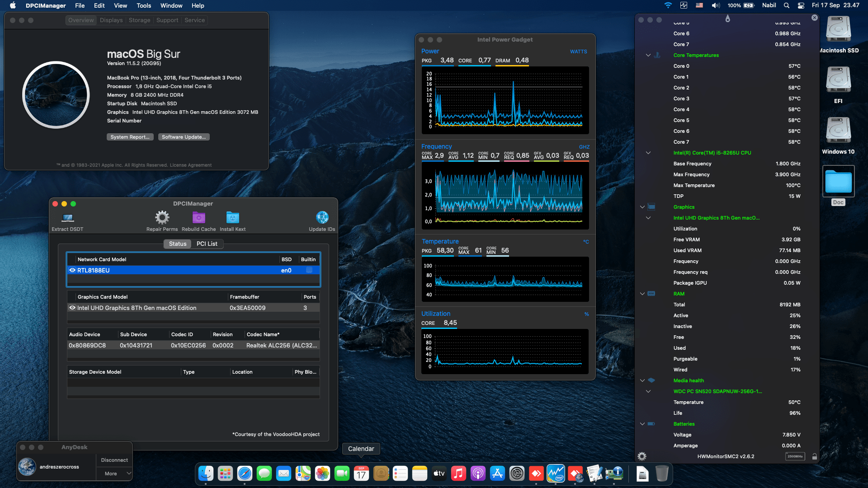This screenshot has width=868, height=488.
Task: Click Intel Power Gadget Dock icon
Action: [x=556, y=474]
